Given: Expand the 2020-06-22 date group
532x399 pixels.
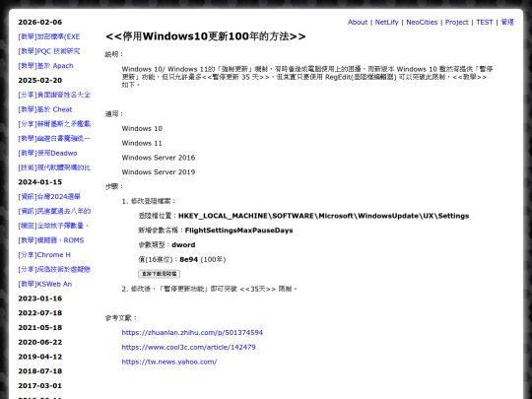Looking at the screenshot, I should 40,342.
